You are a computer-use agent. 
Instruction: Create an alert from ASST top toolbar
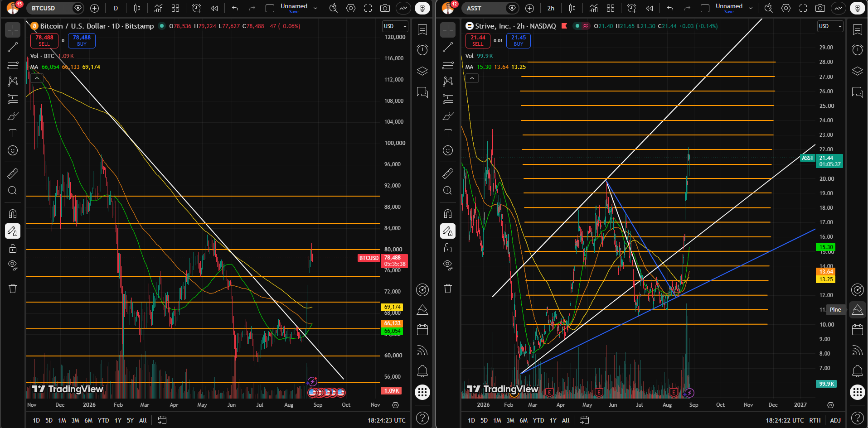pyautogui.click(x=632, y=8)
